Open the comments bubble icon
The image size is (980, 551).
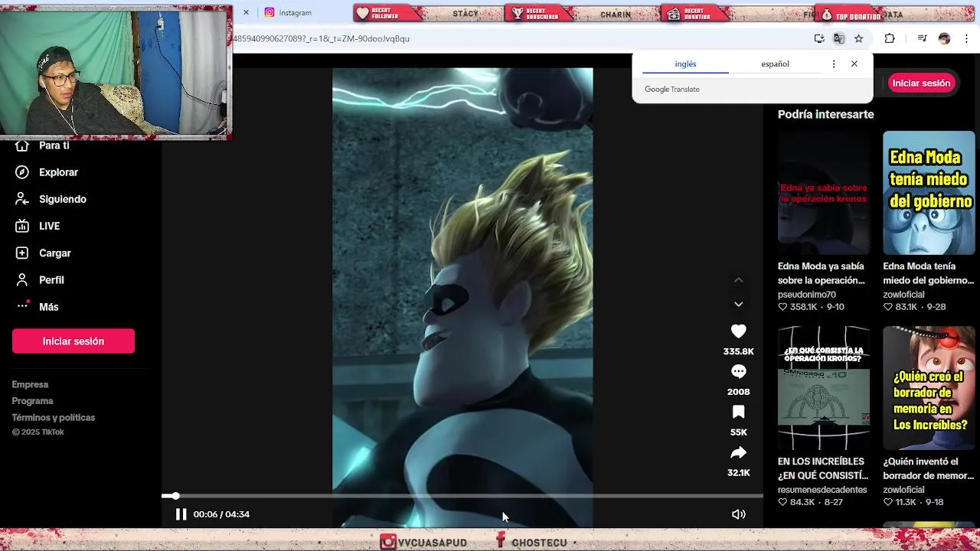point(738,371)
